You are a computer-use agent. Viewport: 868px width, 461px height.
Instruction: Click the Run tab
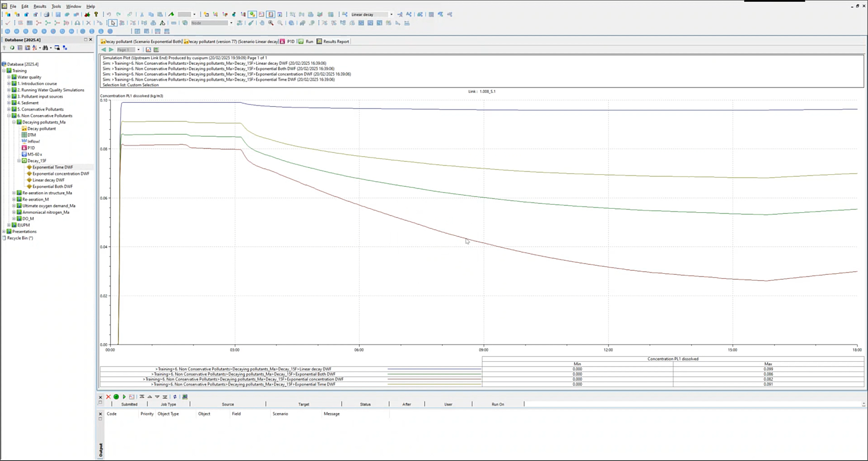[309, 41]
